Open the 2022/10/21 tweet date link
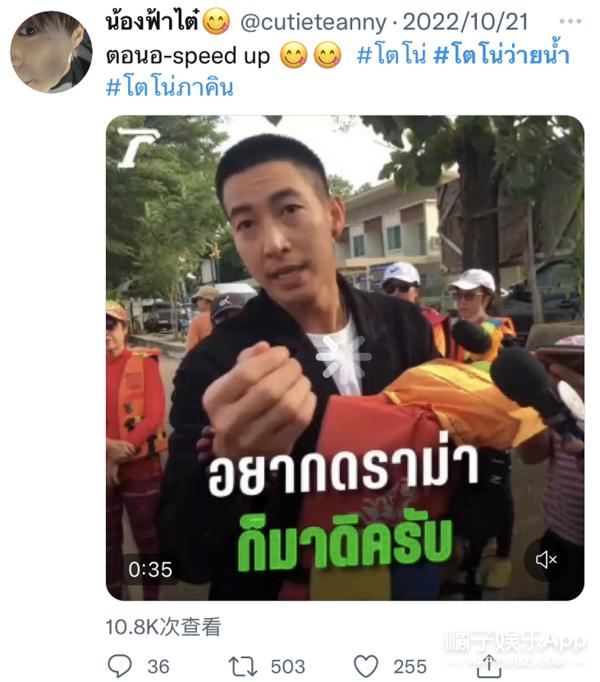The image size is (600, 682). 465,22
